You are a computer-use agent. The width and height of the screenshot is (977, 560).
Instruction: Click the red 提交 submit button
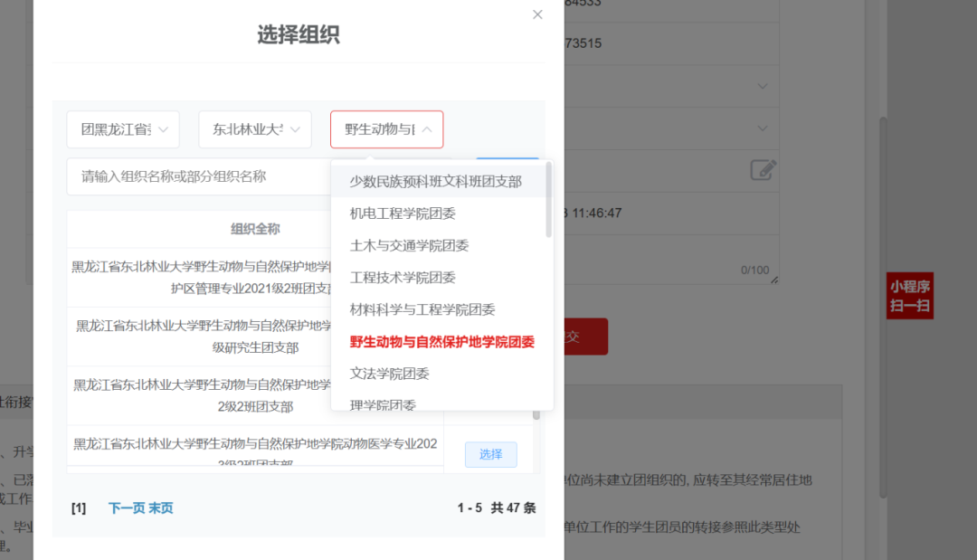584,337
